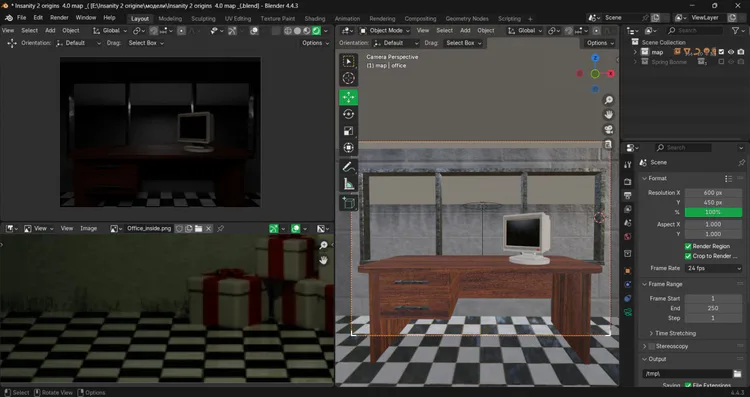The height and width of the screenshot is (397, 750).
Task: Select the Cursor tool in right viewport
Action: [348, 78]
